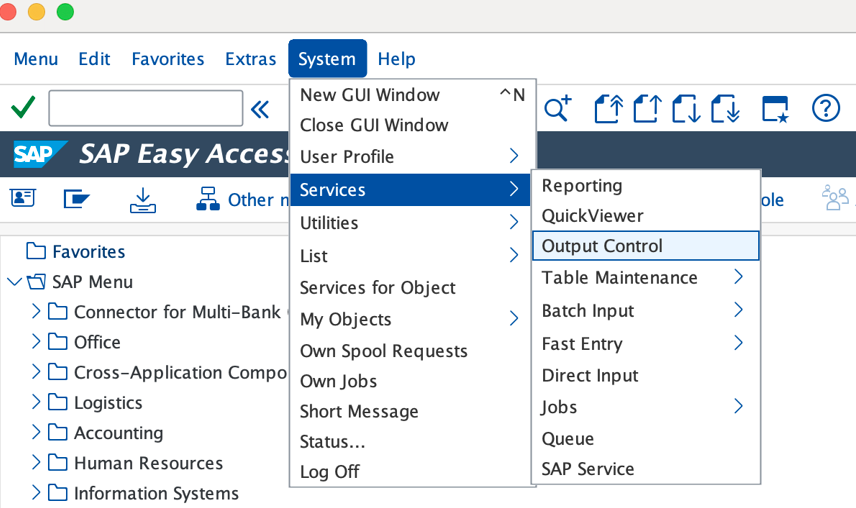Open the List submenu
The image size is (856, 508).
[x=410, y=255]
